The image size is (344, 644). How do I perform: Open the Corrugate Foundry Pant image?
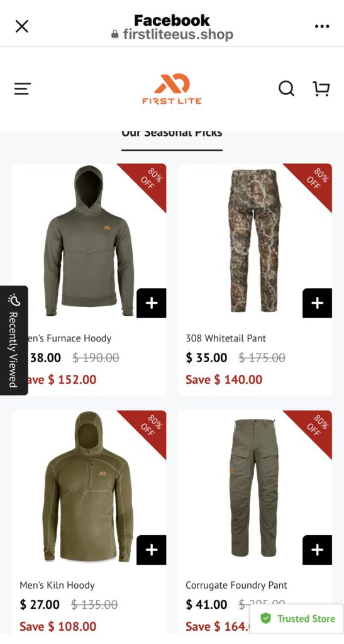pos(253,487)
